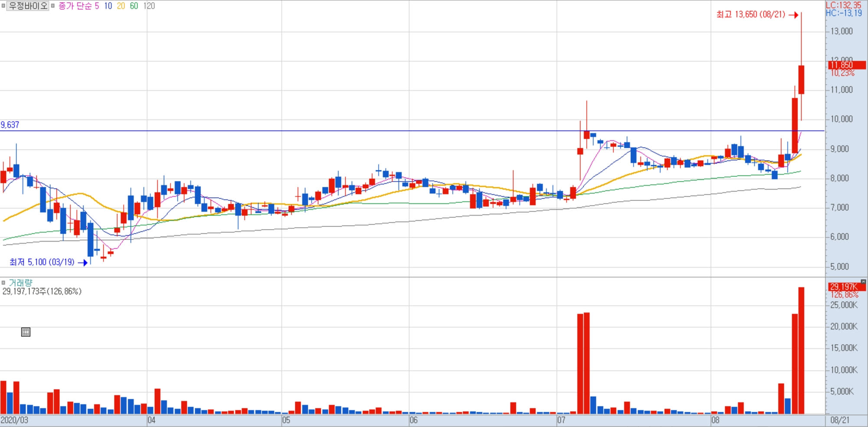Click the 07 month marker on date axis
Viewport: 868px width, 427px height.
pos(561,420)
